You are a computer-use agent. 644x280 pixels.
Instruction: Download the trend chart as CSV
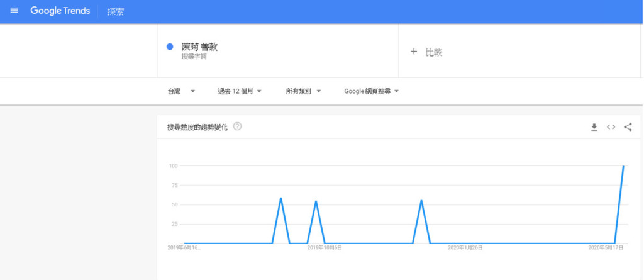point(594,127)
